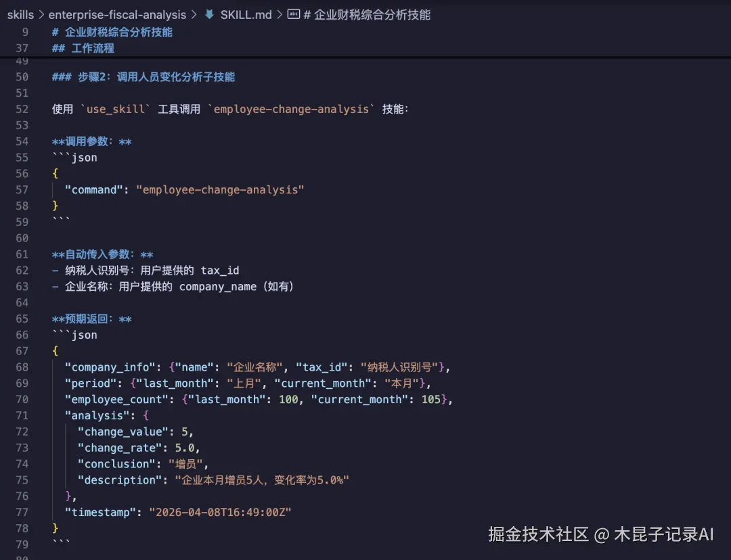Click line number 50 in gutter
The image size is (731, 560).
[x=22, y=77]
